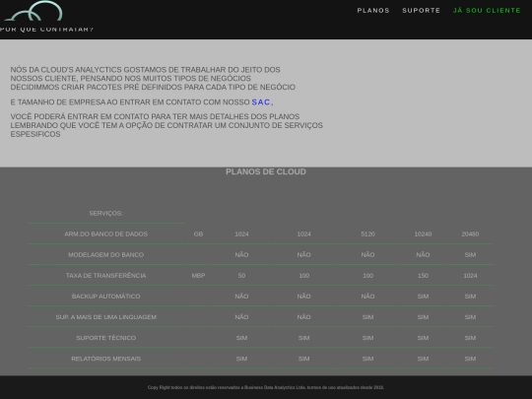Image resolution: width=532 pixels, height=399 pixels.
Task: Click paragraph starting VOCÊ PODERÁ ENTRAR EM CONTATO
Action: pyautogui.click(x=166, y=125)
